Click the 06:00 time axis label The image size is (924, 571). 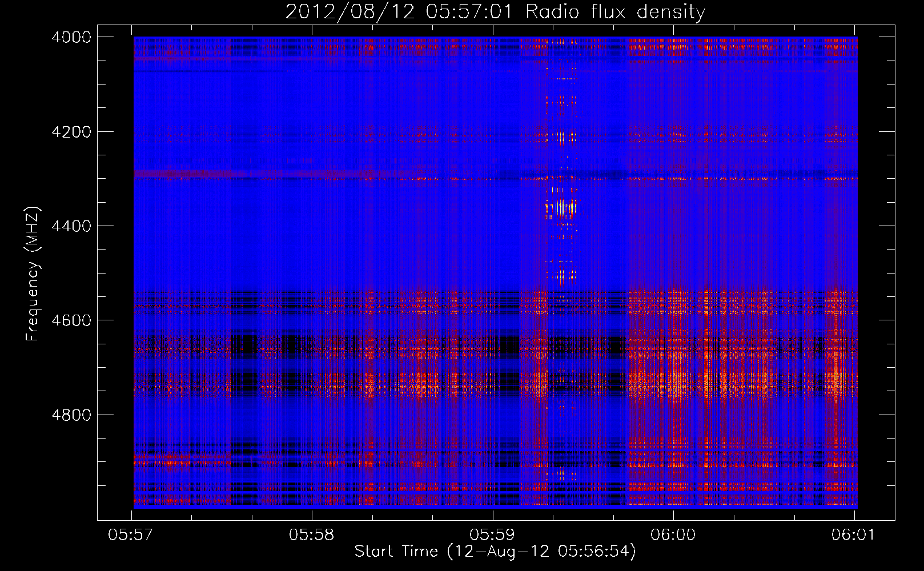673,534
